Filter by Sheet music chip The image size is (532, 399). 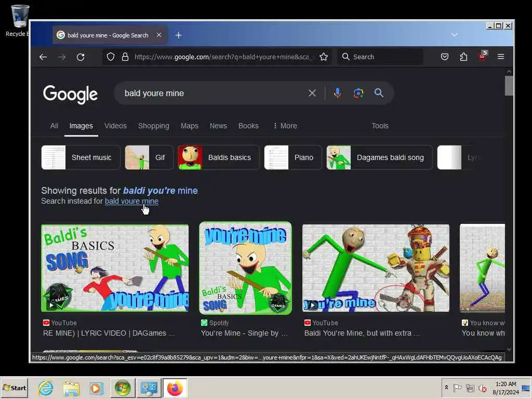click(81, 157)
